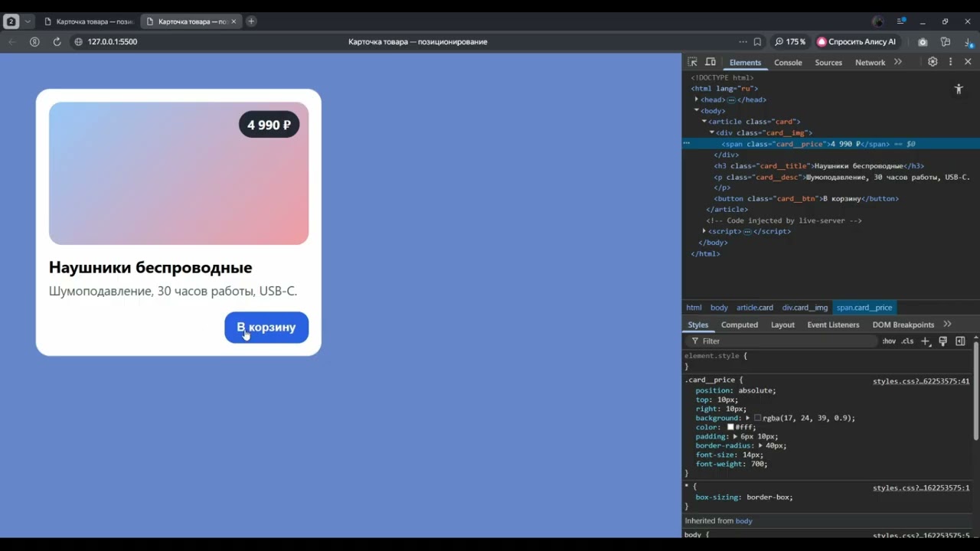Show more style pane tabs chevron
980x551 pixels.
pyautogui.click(x=947, y=324)
